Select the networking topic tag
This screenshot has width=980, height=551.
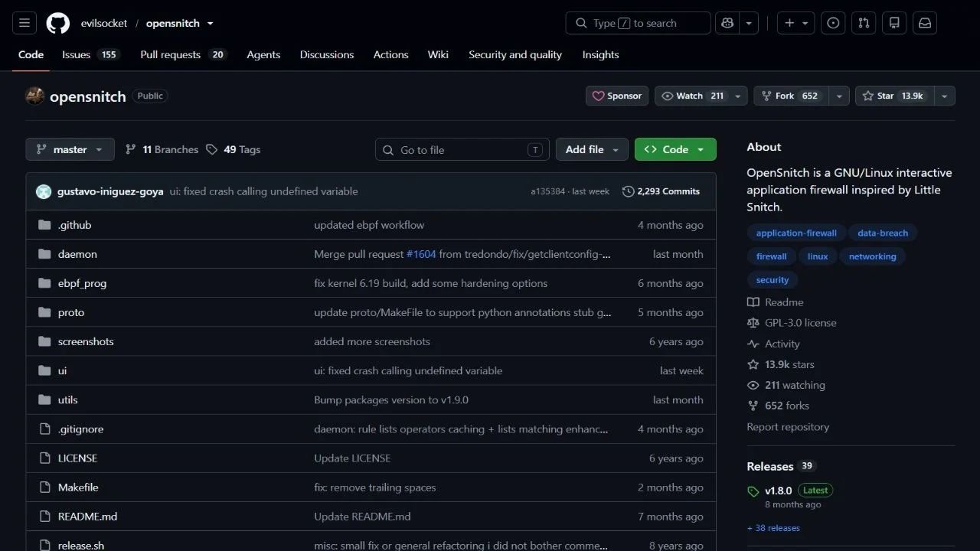872,256
